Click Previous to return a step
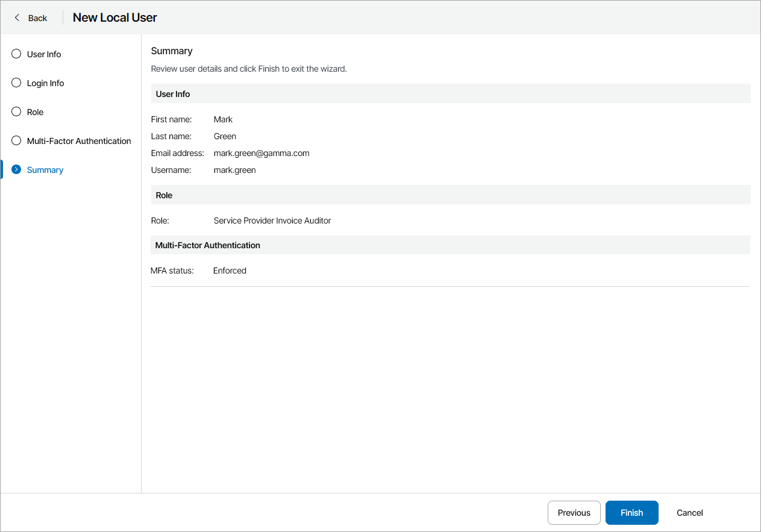 (x=574, y=513)
